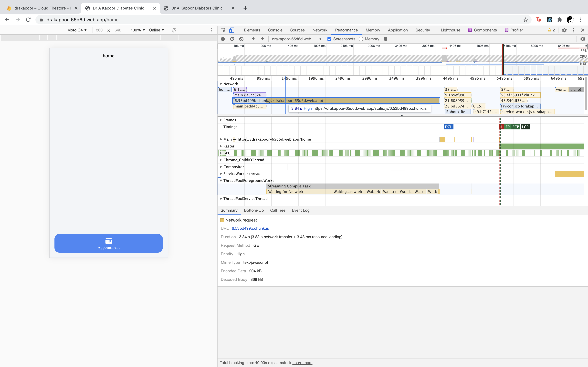Click the LCP timing marker
Screen dimensions: 588x367
click(525, 127)
